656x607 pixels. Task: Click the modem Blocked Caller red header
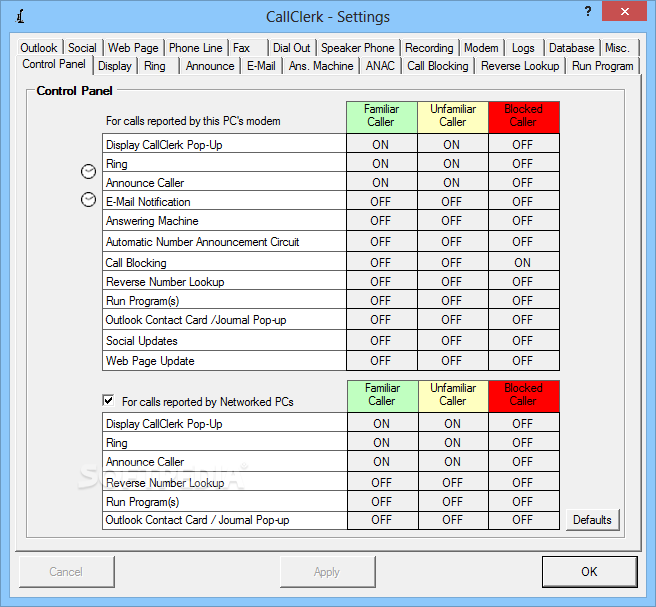tap(524, 116)
